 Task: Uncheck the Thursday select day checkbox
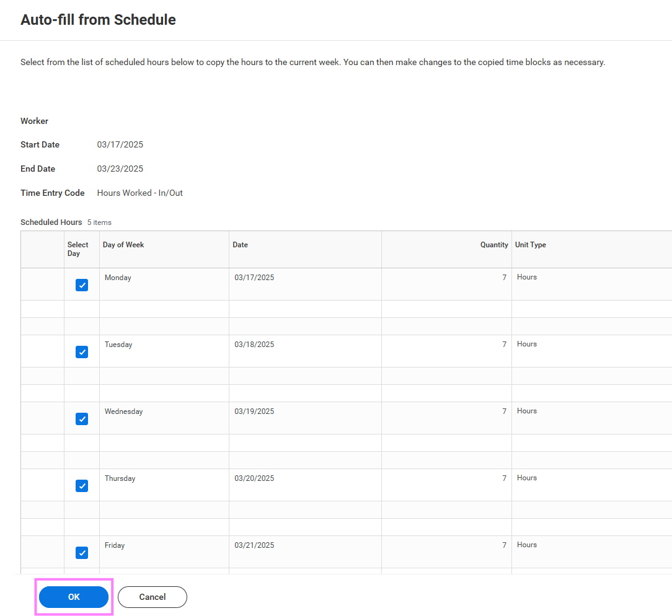click(x=82, y=486)
